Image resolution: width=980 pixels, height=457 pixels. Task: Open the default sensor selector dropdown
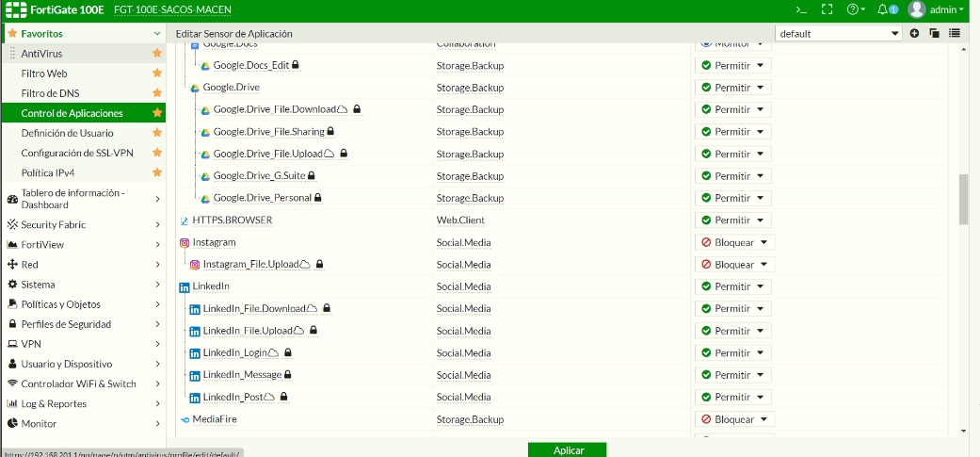click(x=839, y=33)
